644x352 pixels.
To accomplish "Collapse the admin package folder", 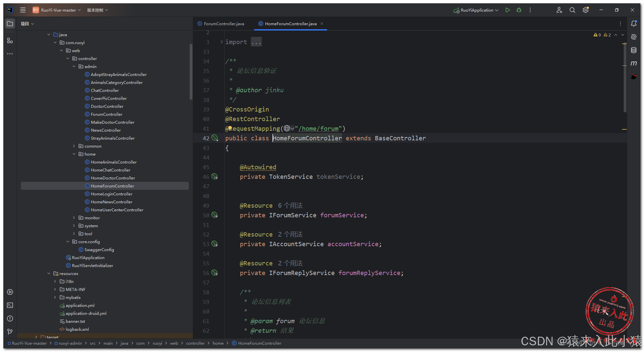I will pyautogui.click(x=74, y=66).
